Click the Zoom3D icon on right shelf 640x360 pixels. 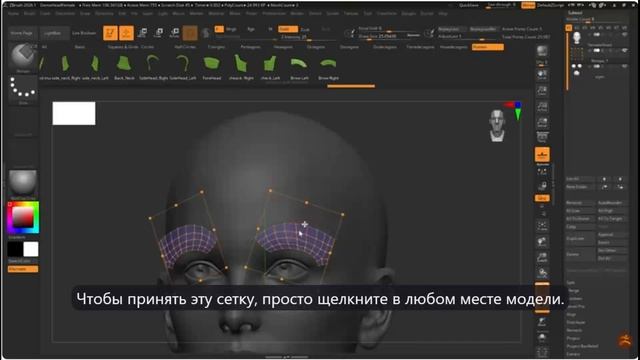click(x=542, y=258)
